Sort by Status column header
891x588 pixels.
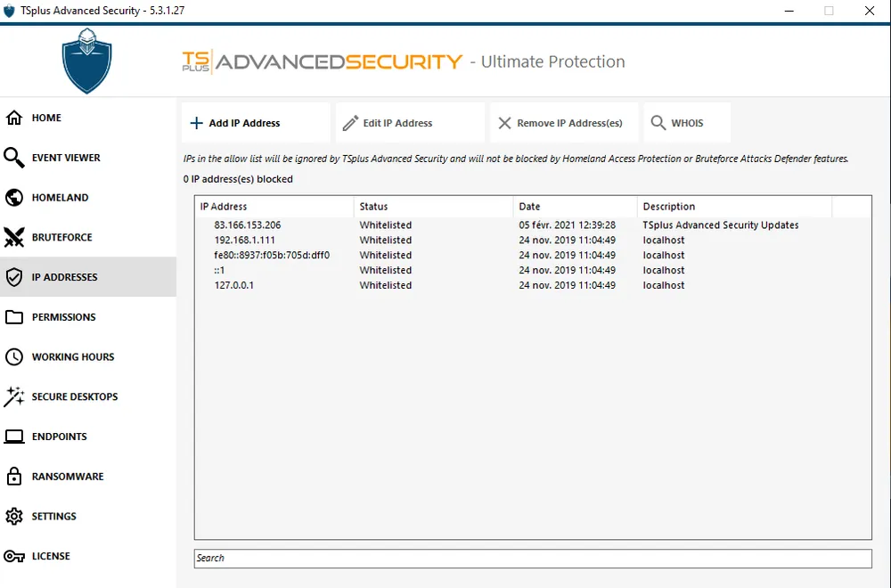tap(433, 206)
